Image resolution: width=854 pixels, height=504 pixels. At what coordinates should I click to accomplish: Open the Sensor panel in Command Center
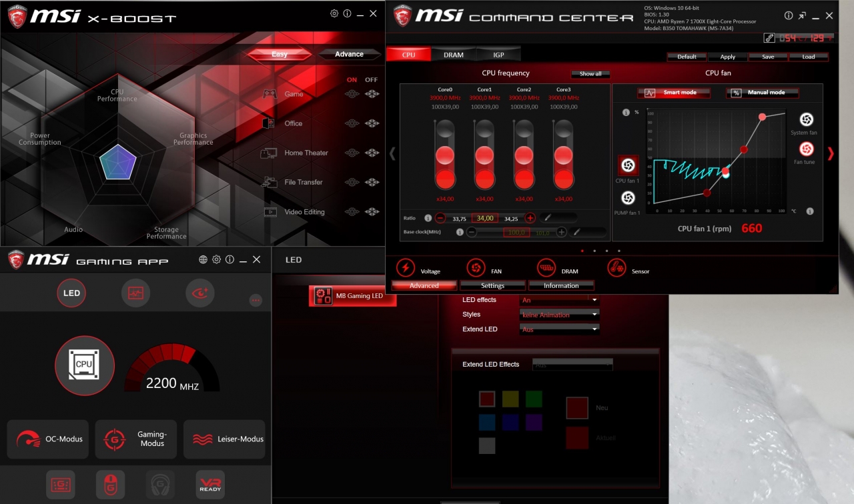pyautogui.click(x=617, y=268)
